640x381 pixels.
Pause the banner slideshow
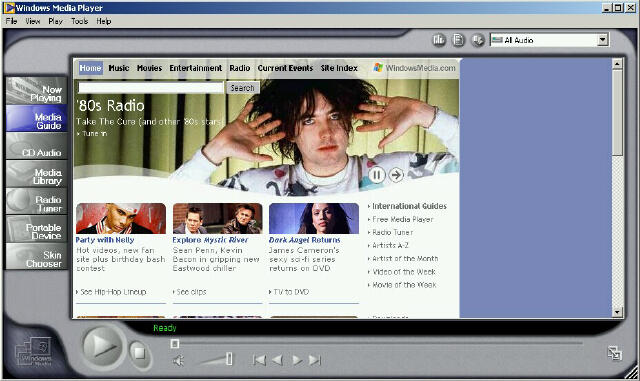tap(376, 175)
